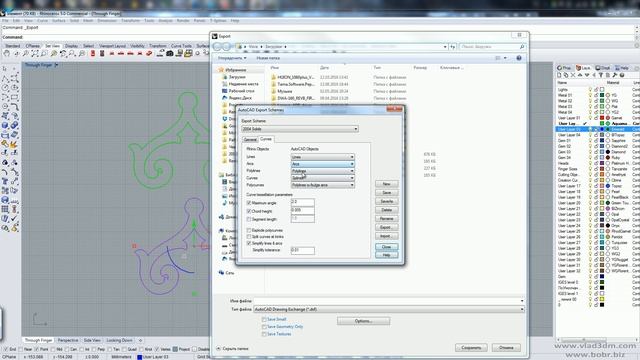Click the delete layer X icon in Layers panel
640x360 pixels.
pyautogui.click(x=573, y=75)
